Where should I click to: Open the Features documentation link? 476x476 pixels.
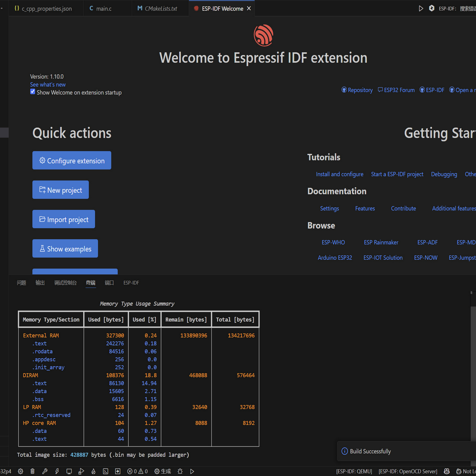pyautogui.click(x=365, y=208)
